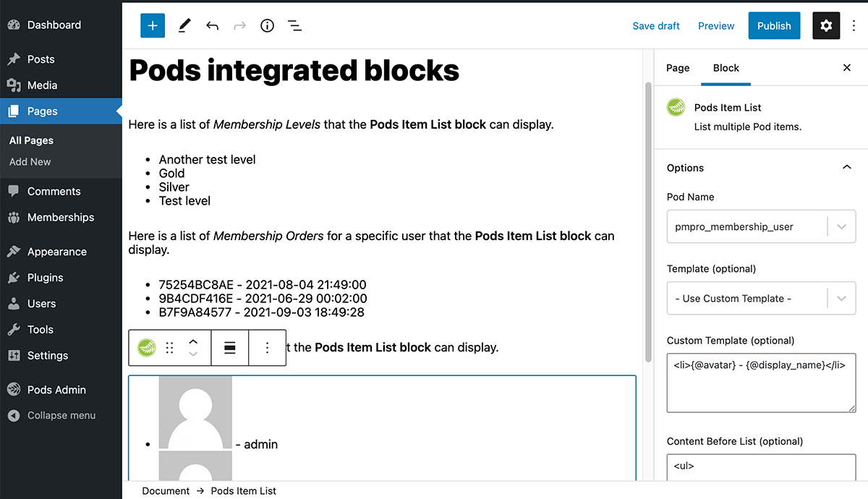Open the List View outline icon
The width and height of the screenshot is (868, 499).
[294, 25]
